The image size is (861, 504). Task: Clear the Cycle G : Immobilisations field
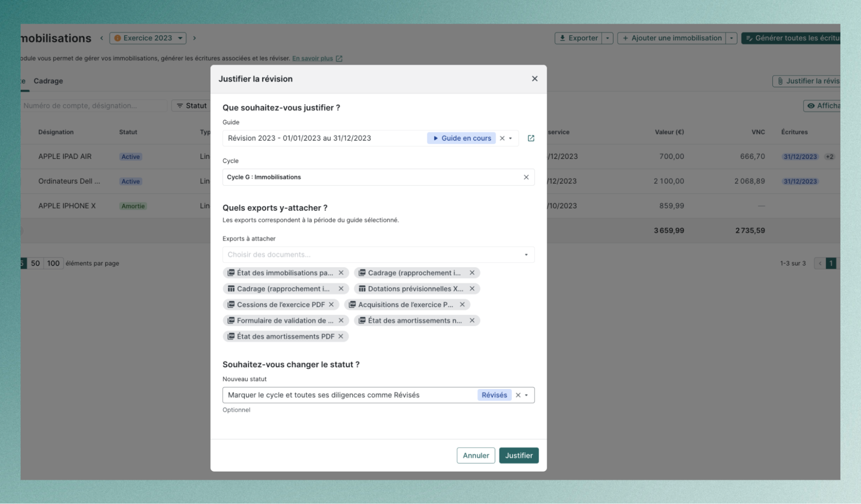coord(526,177)
